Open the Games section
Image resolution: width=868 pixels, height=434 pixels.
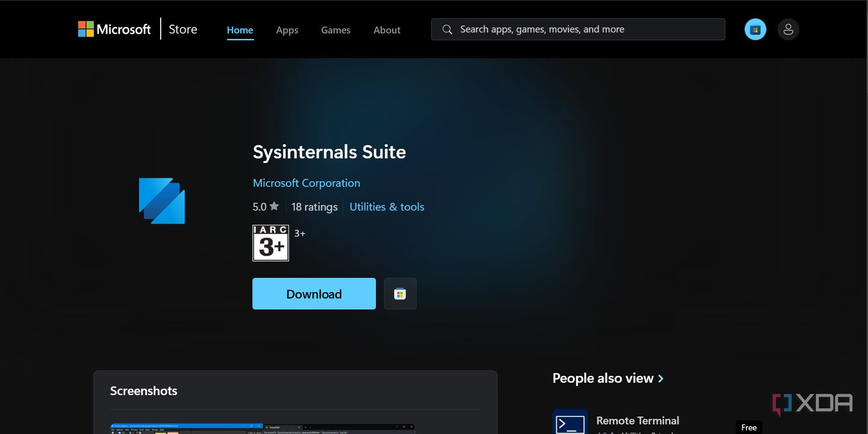(335, 30)
